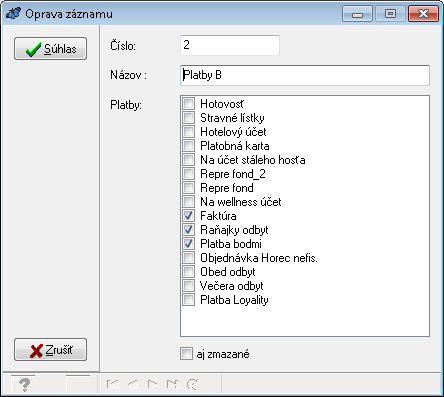Click into the Číslo input field
Screen dimensions: 444x397
(230, 45)
